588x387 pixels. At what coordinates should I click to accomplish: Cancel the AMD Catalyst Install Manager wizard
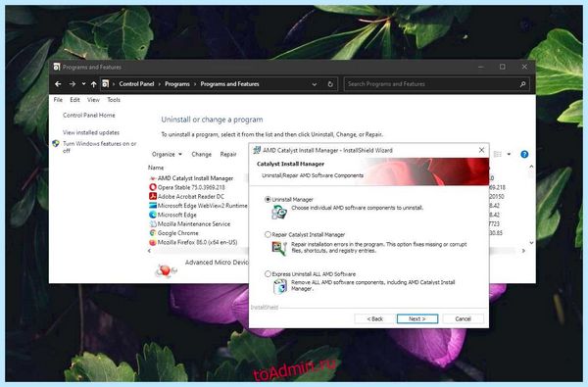click(x=463, y=318)
